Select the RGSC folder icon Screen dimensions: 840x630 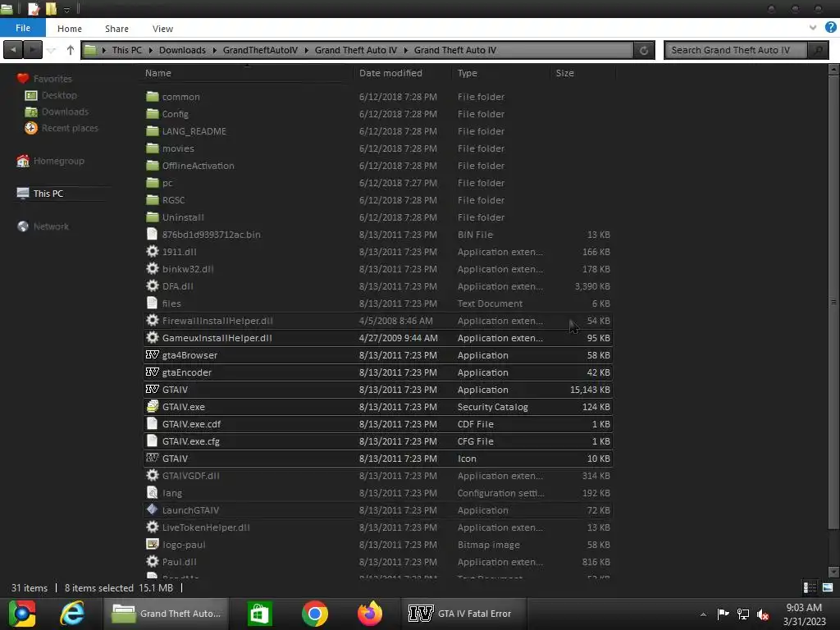tap(153, 200)
